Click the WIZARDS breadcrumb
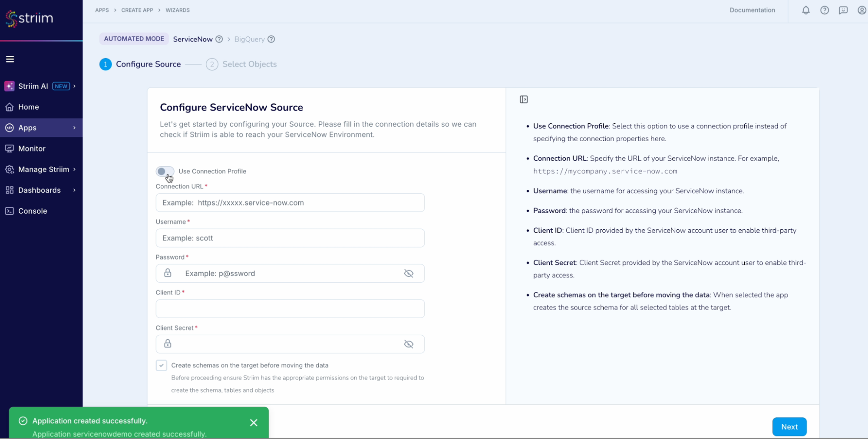This screenshot has height=439, width=868. click(178, 10)
